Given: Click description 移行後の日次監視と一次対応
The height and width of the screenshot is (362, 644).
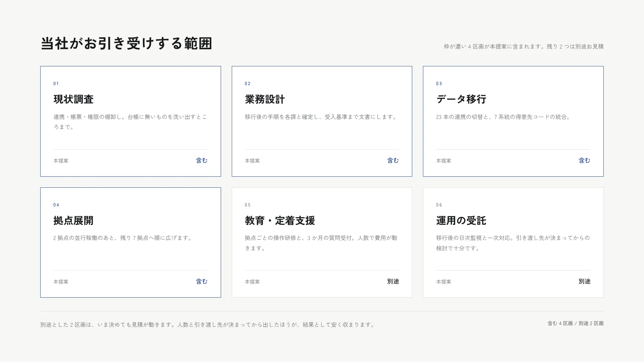Looking at the screenshot, I should click(513, 243).
